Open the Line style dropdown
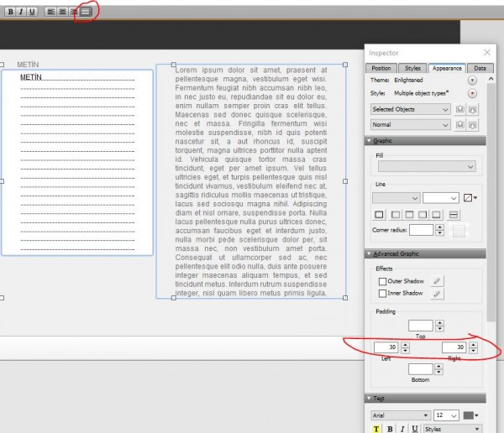 (x=396, y=198)
